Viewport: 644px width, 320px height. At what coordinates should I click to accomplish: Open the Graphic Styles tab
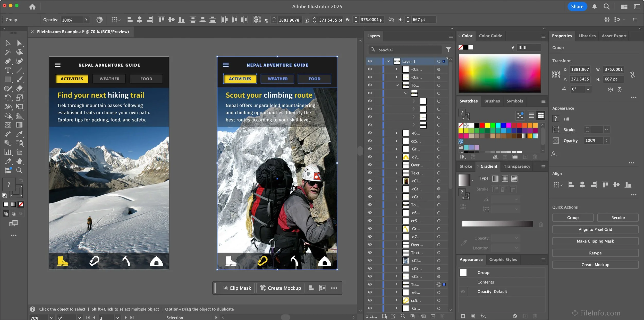pos(503,260)
